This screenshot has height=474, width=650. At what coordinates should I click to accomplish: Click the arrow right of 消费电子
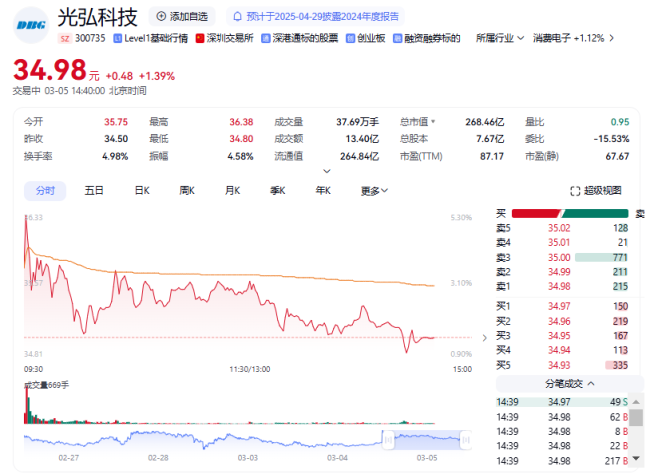[611, 39]
